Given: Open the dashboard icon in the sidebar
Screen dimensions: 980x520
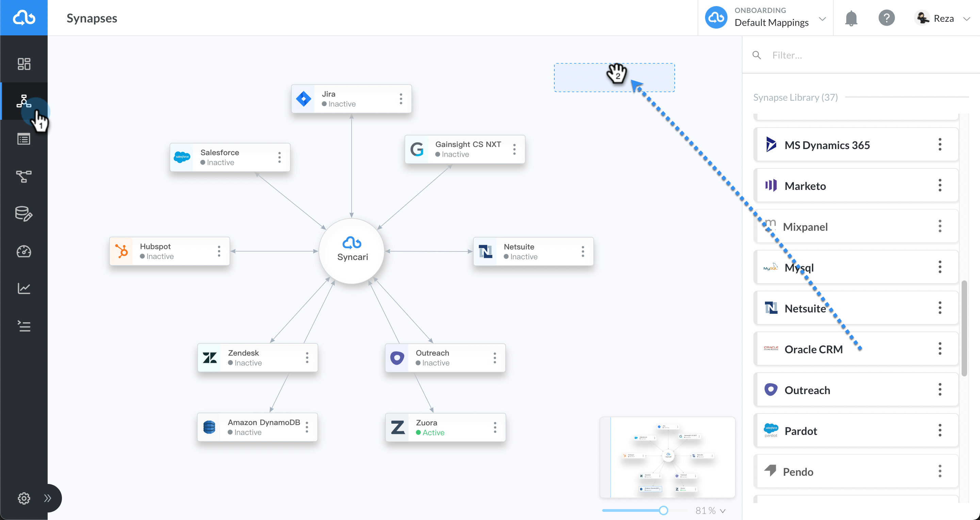Looking at the screenshot, I should [23, 64].
